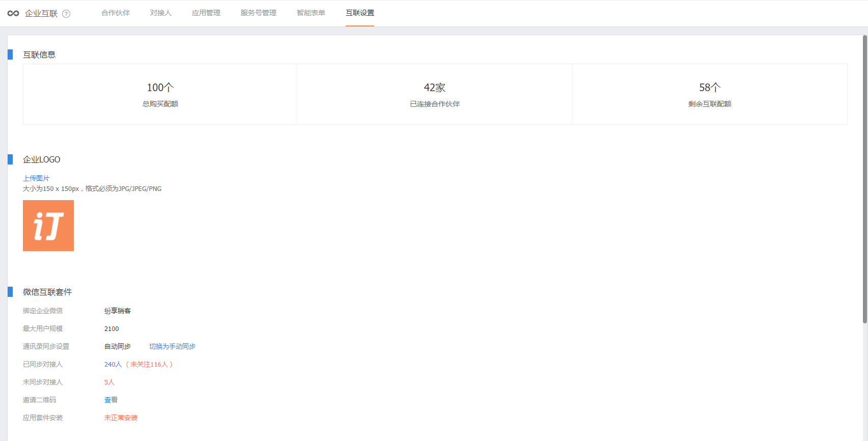The width and height of the screenshot is (868, 441).
Task: Click the 纷享销客 bound WeChat value
Action: 118,311
